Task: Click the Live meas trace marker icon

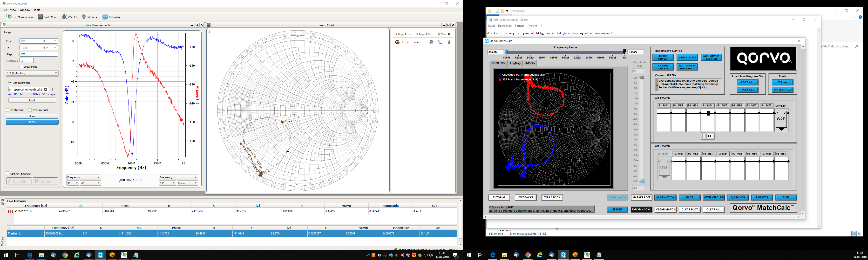Action: 397,42
